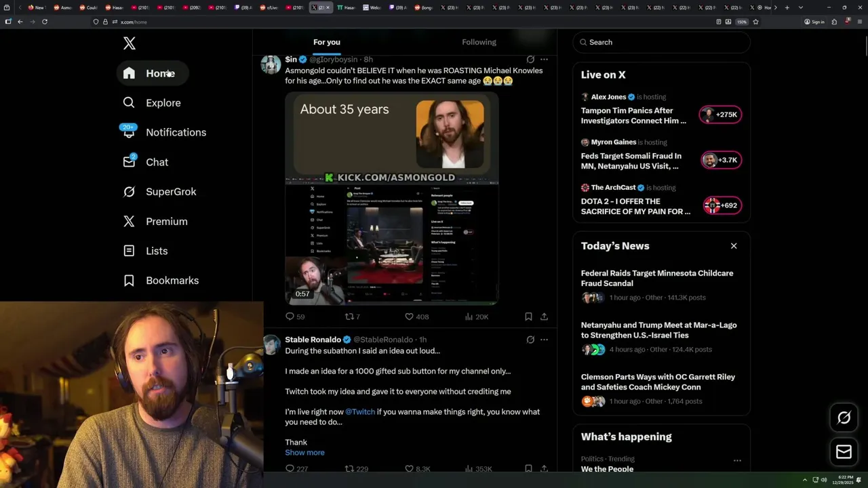Bookmark this page with star icon
This screenshot has height=488, width=868.
point(755,22)
